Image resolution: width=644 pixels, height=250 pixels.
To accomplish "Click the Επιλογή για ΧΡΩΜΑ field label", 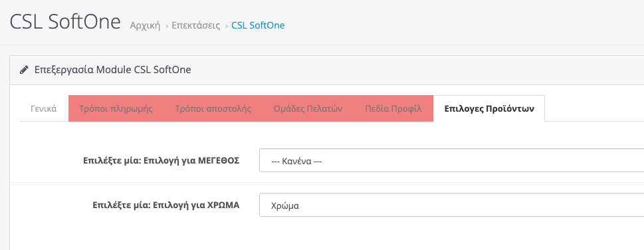I will (166, 205).
